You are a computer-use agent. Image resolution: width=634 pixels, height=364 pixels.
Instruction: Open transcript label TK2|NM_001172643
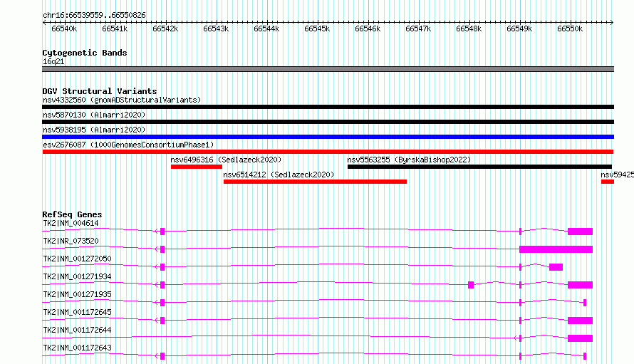click(77, 348)
